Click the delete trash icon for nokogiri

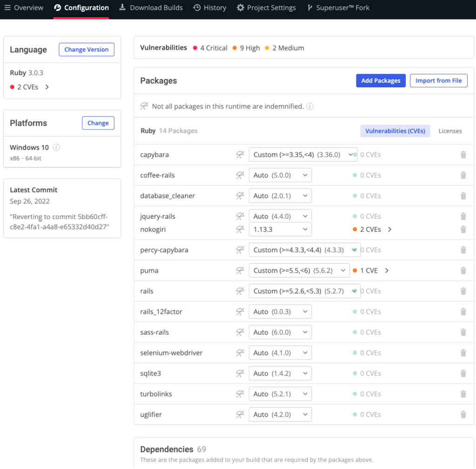(x=463, y=229)
